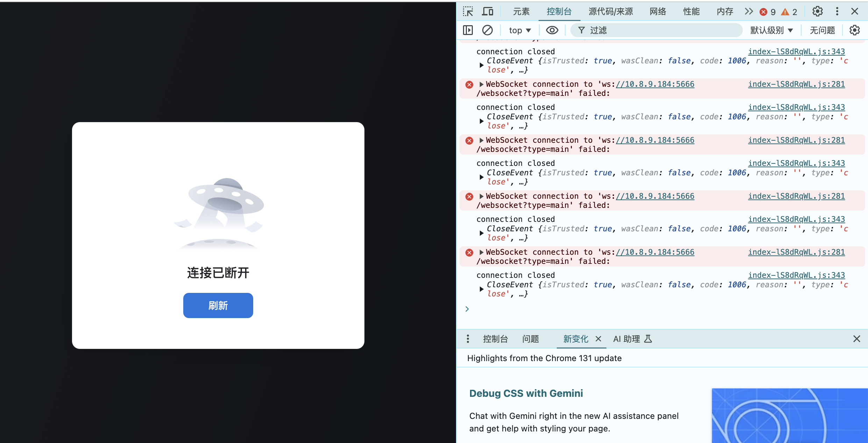This screenshot has width=868, height=443.
Task: Open the 默认级别 log level dropdown
Action: (771, 30)
